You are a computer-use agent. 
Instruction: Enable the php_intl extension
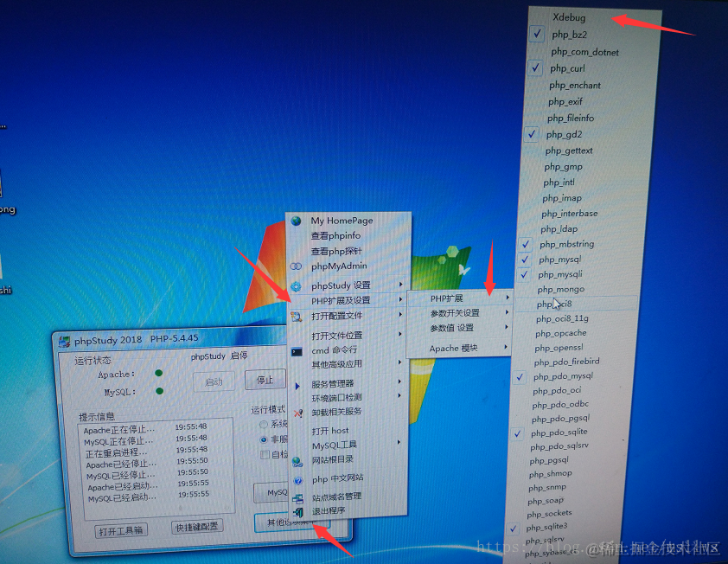[x=559, y=183]
